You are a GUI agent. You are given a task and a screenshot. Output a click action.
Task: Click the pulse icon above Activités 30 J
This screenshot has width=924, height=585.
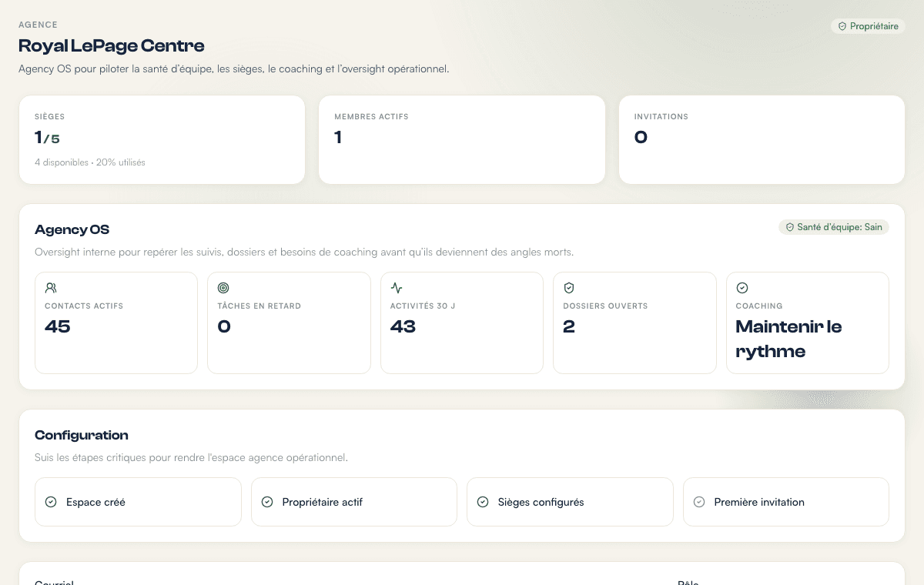click(x=397, y=288)
